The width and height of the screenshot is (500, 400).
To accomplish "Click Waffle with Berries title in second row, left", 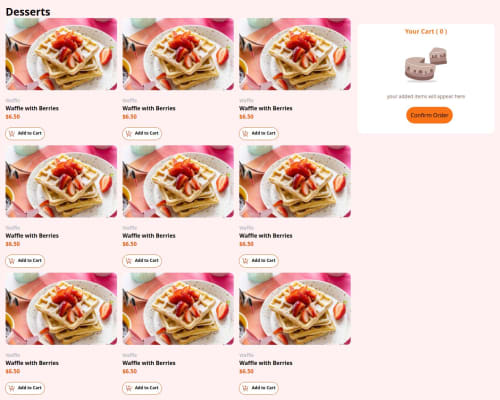I will click(x=32, y=236).
